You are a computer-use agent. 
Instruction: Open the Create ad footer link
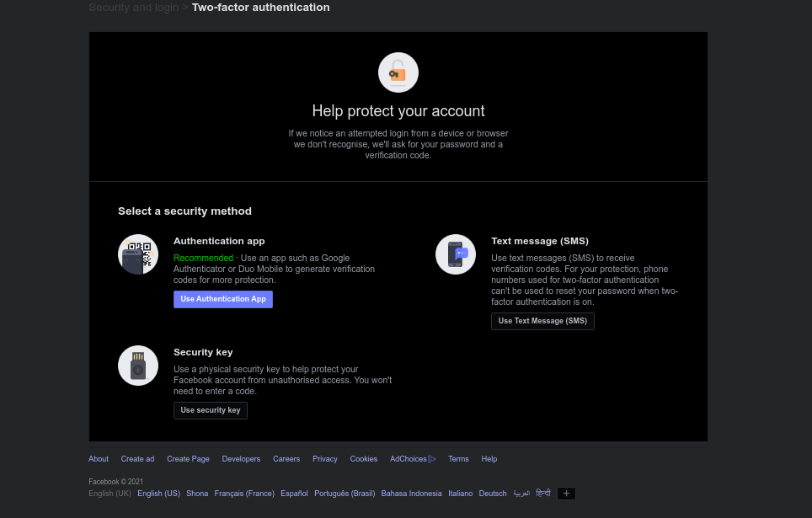point(138,459)
